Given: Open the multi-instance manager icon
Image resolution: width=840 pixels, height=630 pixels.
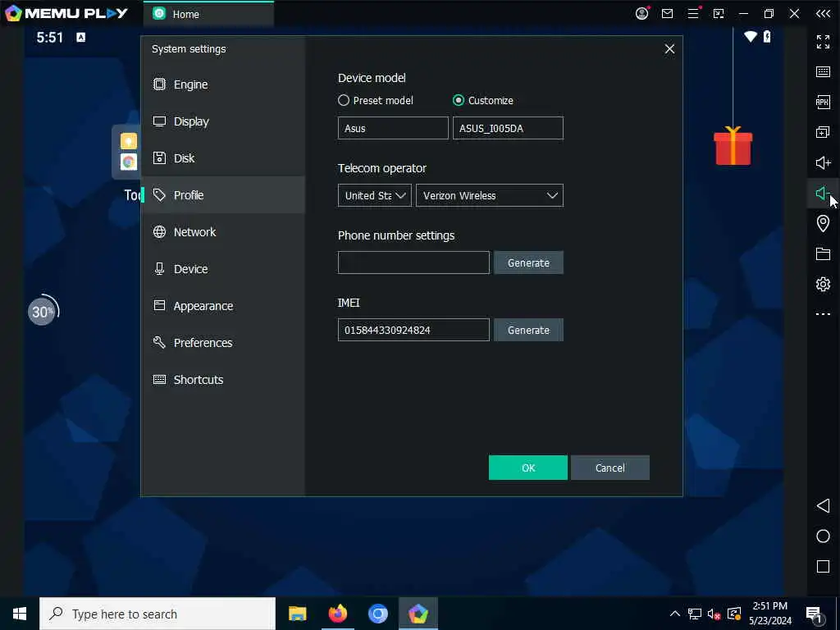Looking at the screenshot, I should [x=823, y=132].
